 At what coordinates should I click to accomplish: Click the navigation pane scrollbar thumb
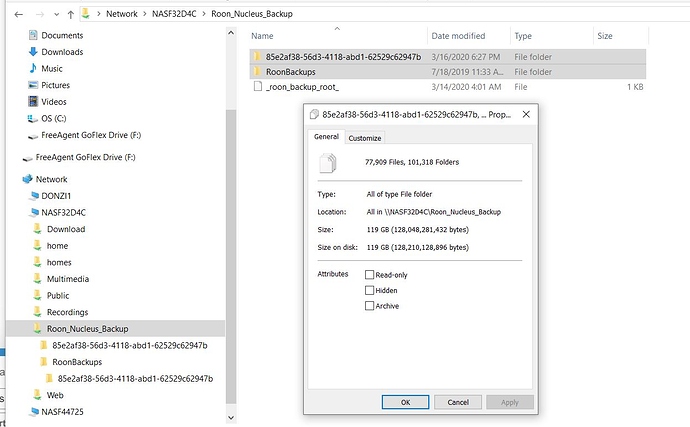231,257
